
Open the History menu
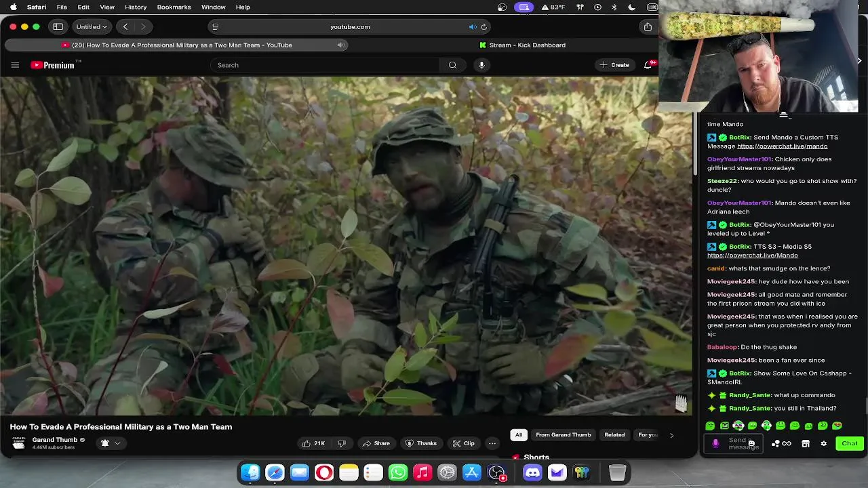(136, 7)
